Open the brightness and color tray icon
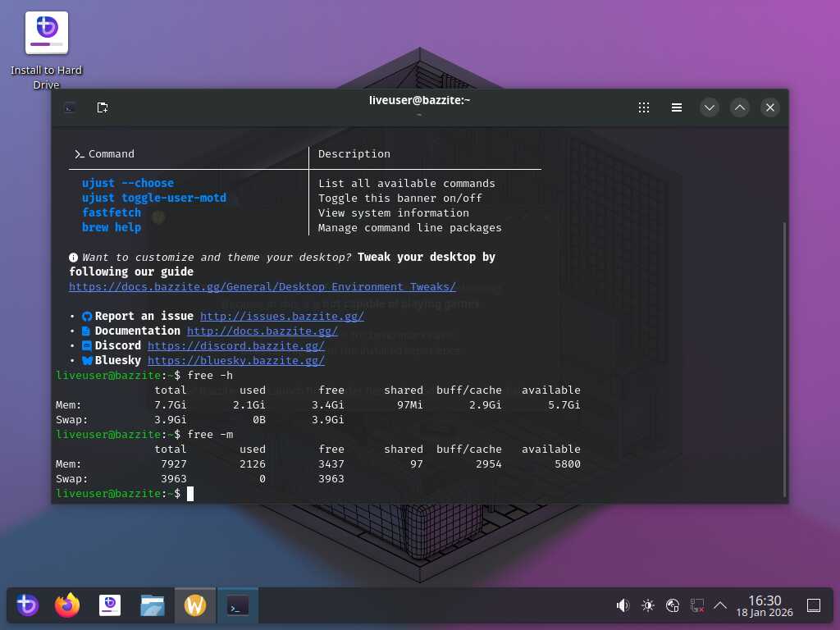The height and width of the screenshot is (630, 840). click(x=648, y=606)
